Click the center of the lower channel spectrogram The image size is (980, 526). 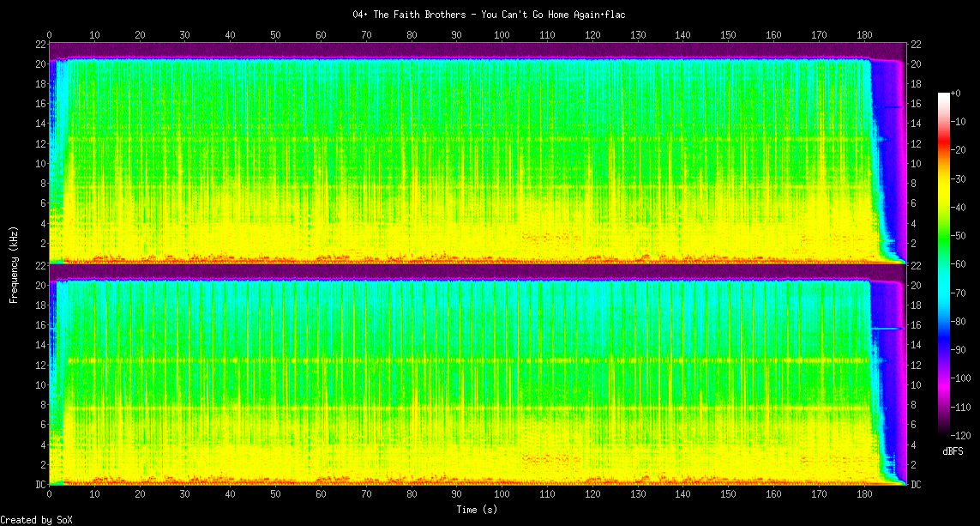(478, 375)
